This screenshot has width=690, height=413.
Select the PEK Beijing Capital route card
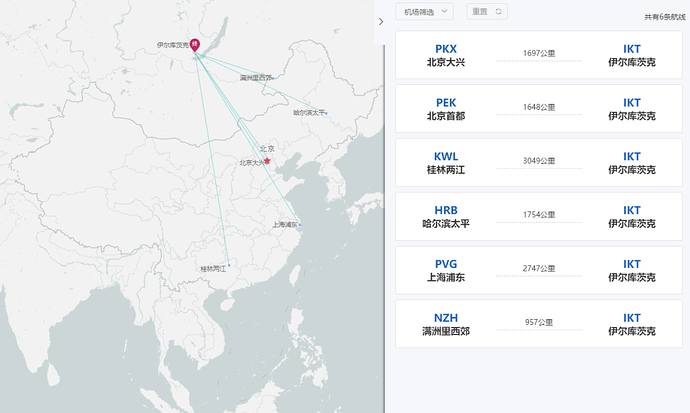pyautogui.click(x=539, y=109)
